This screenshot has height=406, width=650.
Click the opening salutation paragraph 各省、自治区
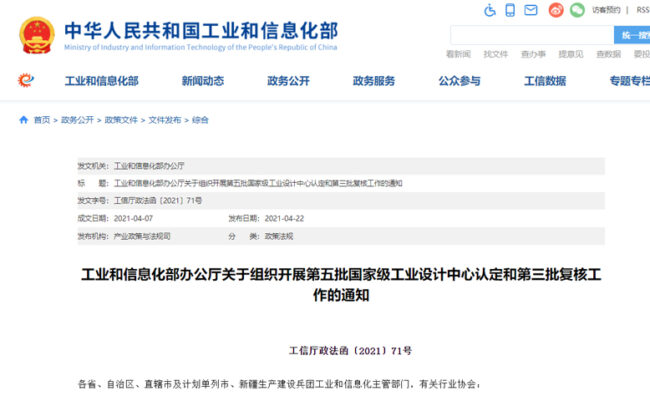click(x=279, y=384)
